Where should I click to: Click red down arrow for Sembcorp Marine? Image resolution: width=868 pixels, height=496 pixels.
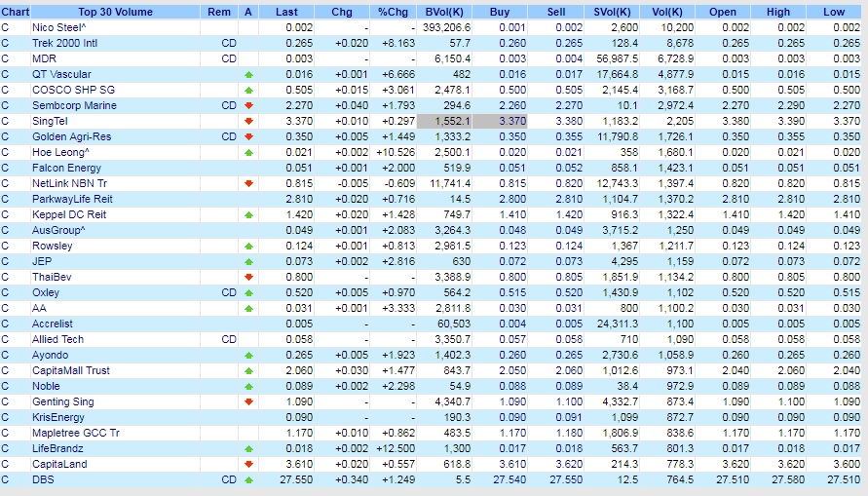248,106
